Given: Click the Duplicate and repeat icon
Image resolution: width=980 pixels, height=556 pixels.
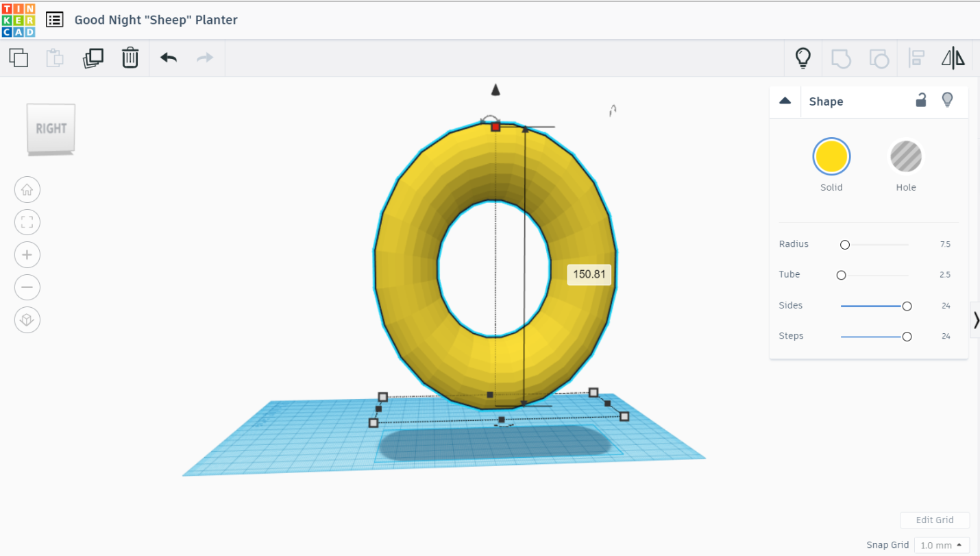Looking at the screenshot, I should click(93, 58).
